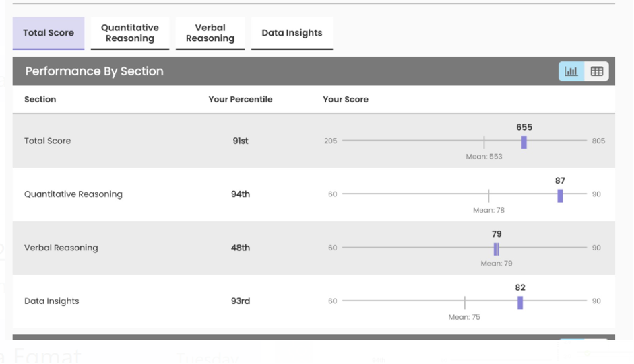634x364 pixels.
Task: Switch to the Verbal Reasoning tab
Action: pyautogui.click(x=210, y=33)
